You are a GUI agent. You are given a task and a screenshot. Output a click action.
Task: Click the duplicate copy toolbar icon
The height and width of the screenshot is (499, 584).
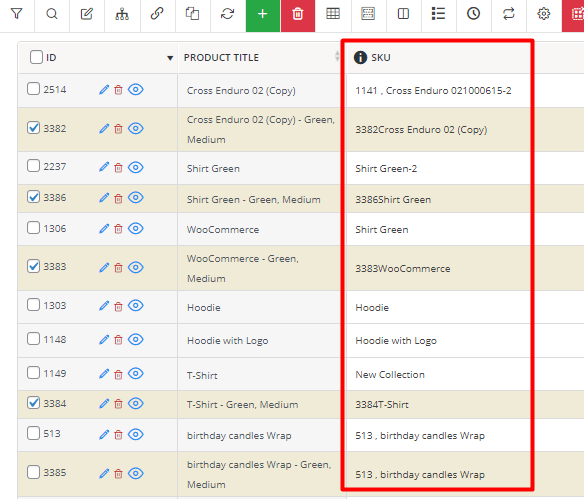(x=193, y=14)
